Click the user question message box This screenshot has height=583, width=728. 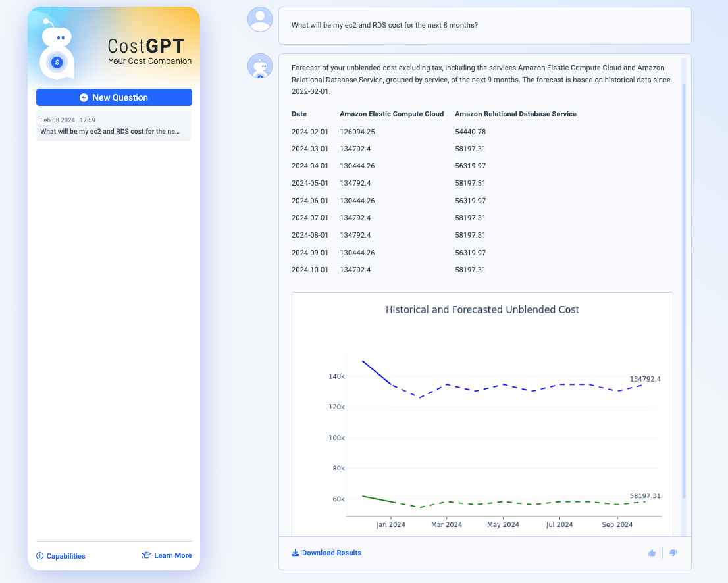(484, 26)
